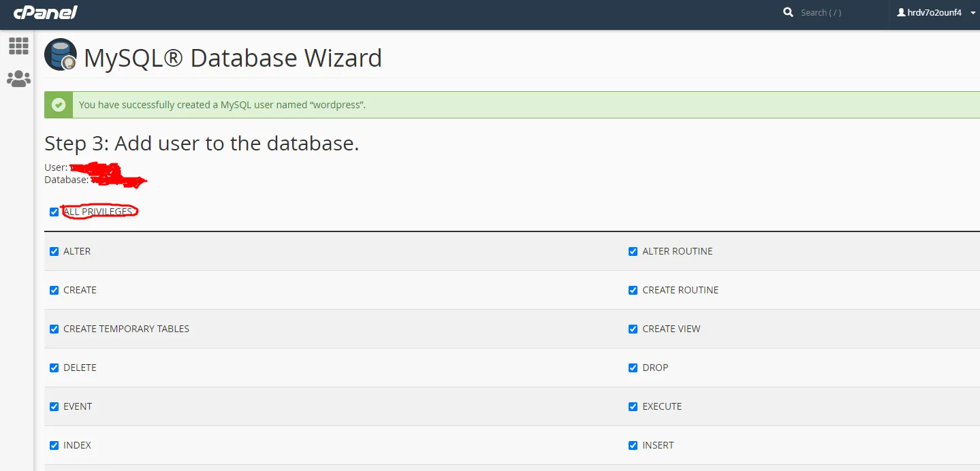The image size is (980, 471).
Task: Toggle the EXECUTE privilege checkbox
Action: 633,406
